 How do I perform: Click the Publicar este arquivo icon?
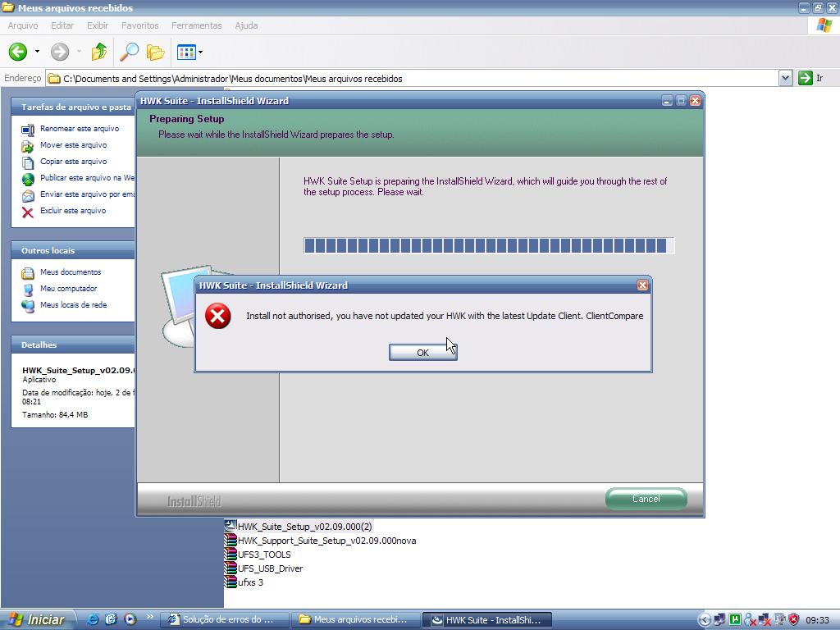pyautogui.click(x=28, y=179)
